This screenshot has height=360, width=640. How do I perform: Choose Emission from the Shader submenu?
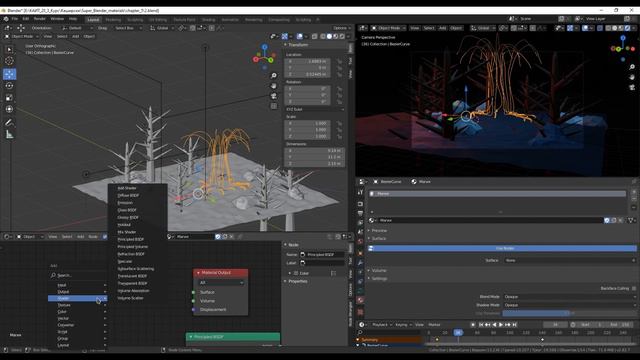point(125,203)
